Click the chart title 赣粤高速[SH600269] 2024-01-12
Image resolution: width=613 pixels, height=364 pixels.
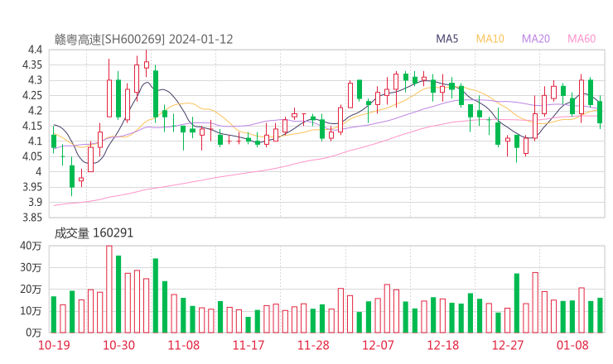pyautogui.click(x=143, y=39)
